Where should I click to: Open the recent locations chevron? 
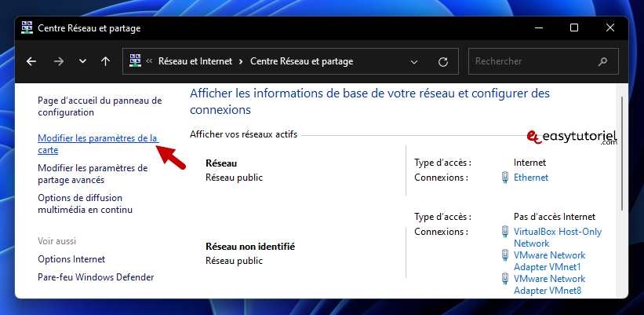click(x=82, y=62)
